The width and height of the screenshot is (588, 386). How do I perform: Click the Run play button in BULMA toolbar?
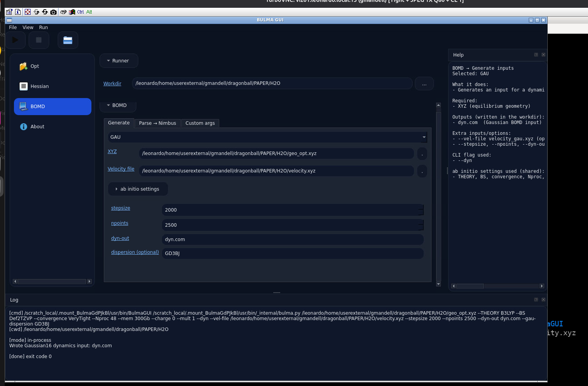(x=15, y=40)
